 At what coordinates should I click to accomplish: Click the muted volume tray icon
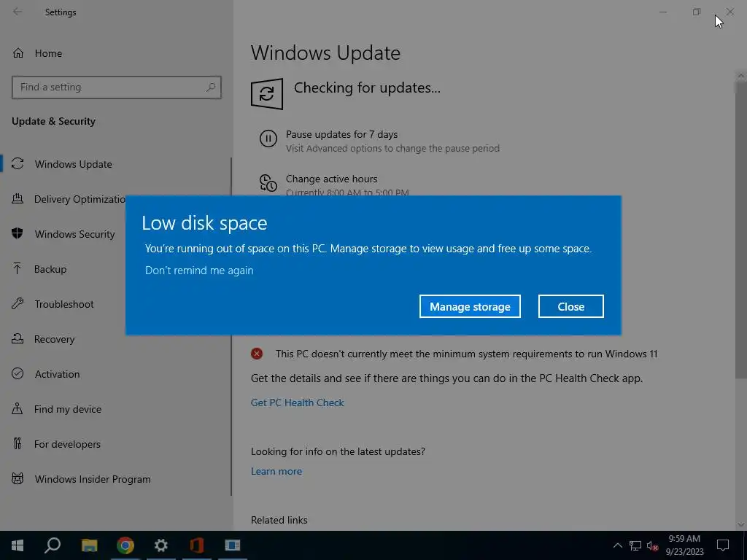652,545
